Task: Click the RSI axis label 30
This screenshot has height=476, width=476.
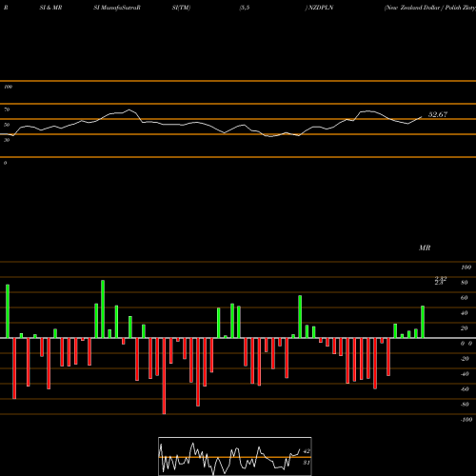Action: [x=7, y=140]
